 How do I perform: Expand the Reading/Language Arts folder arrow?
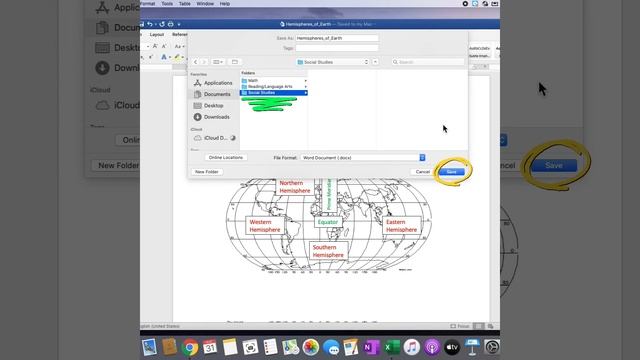[305, 87]
